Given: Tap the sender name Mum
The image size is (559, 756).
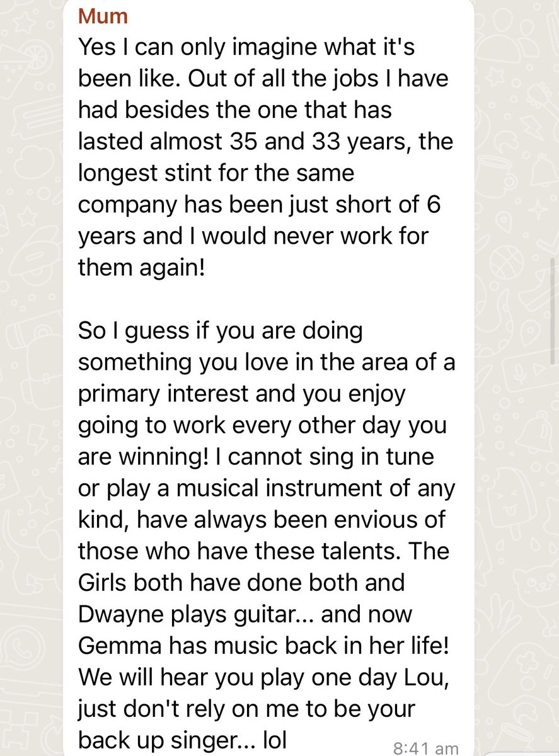Looking at the screenshot, I should pos(103,16).
